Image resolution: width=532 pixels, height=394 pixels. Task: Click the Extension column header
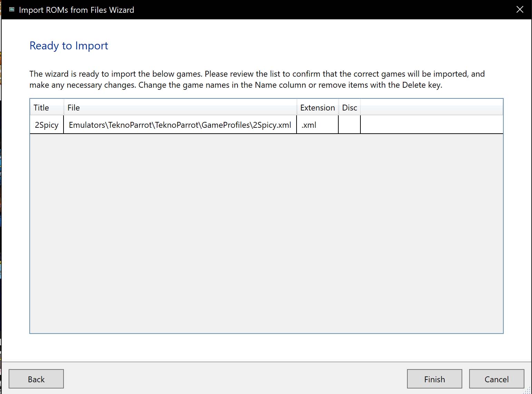click(317, 108)
